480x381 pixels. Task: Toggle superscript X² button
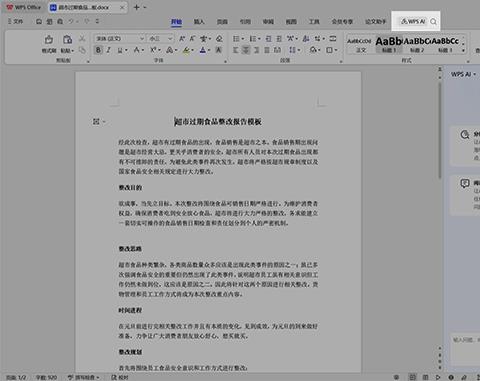click(x=153, y=50)
